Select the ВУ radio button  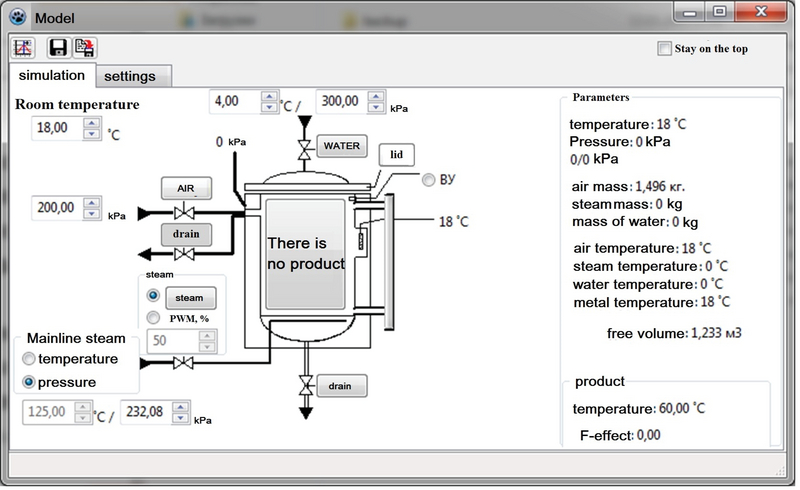(x=430, y=180)
